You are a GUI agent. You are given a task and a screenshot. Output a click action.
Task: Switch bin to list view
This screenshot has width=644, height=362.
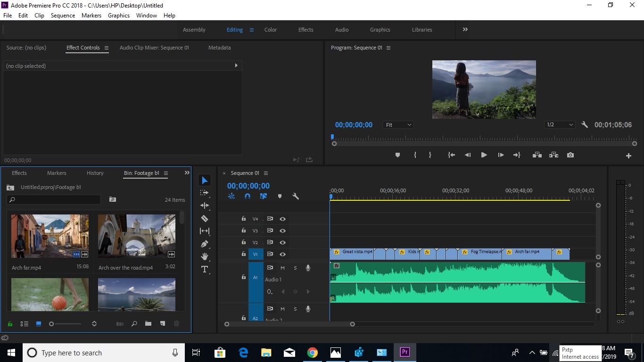(24, 324)
